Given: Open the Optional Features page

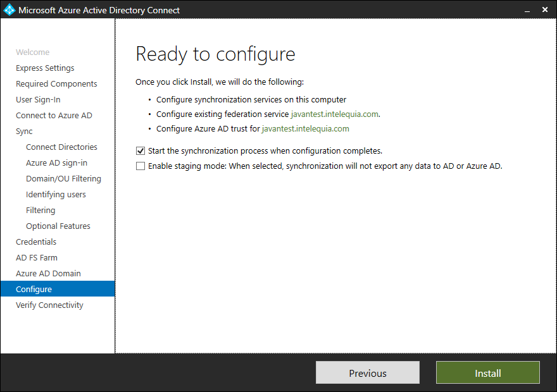Looking at the screenshot, I should [x=58, y=226].
